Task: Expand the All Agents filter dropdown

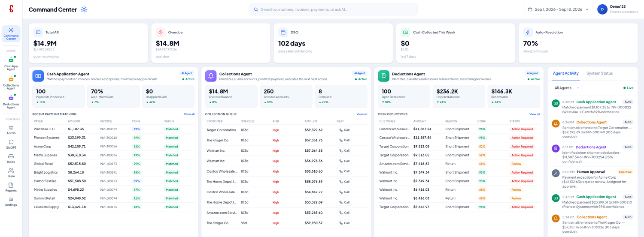Action: (567, 88)
